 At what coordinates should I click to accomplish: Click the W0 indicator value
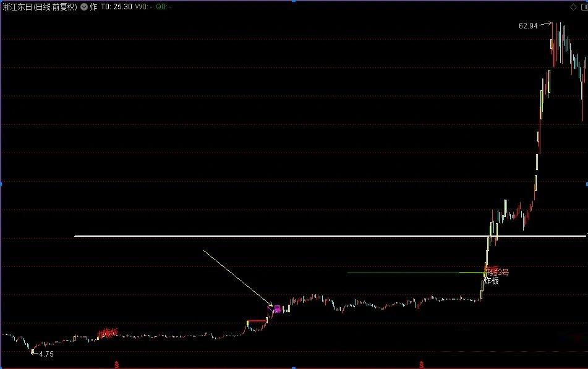click(143, 7)
